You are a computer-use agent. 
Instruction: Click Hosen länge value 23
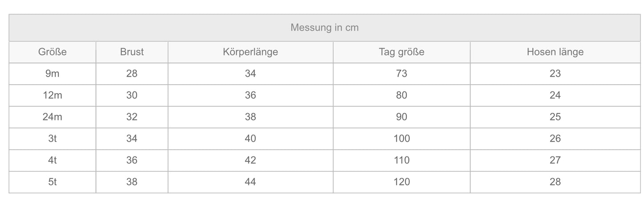point(555,74)
